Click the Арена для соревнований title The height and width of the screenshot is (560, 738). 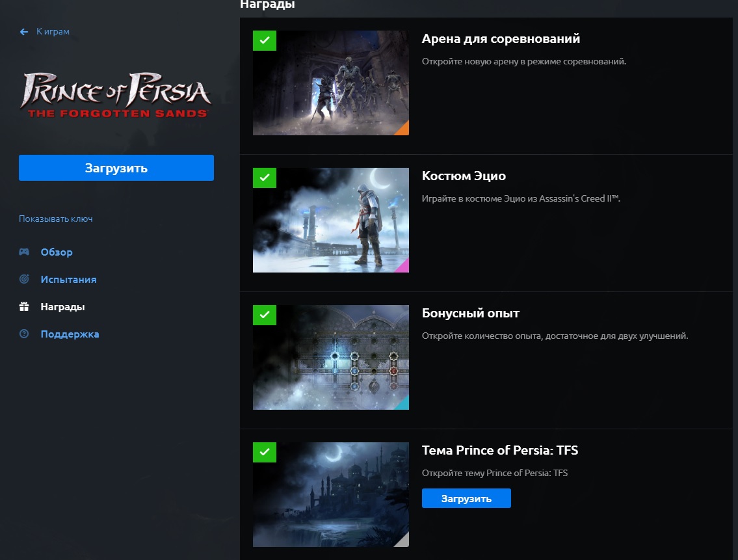[501, 38]
